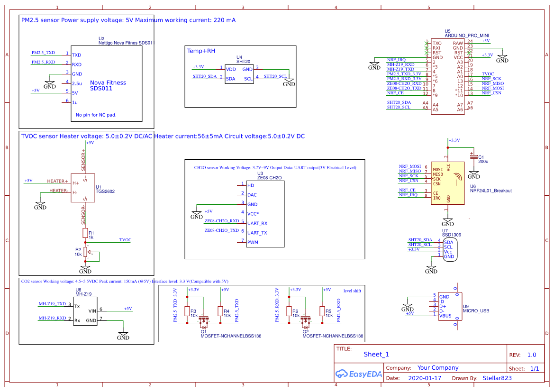554x392 pixels.
Task: Click the SHT20_SDA net label beside U4
Action: coord(205,76)
